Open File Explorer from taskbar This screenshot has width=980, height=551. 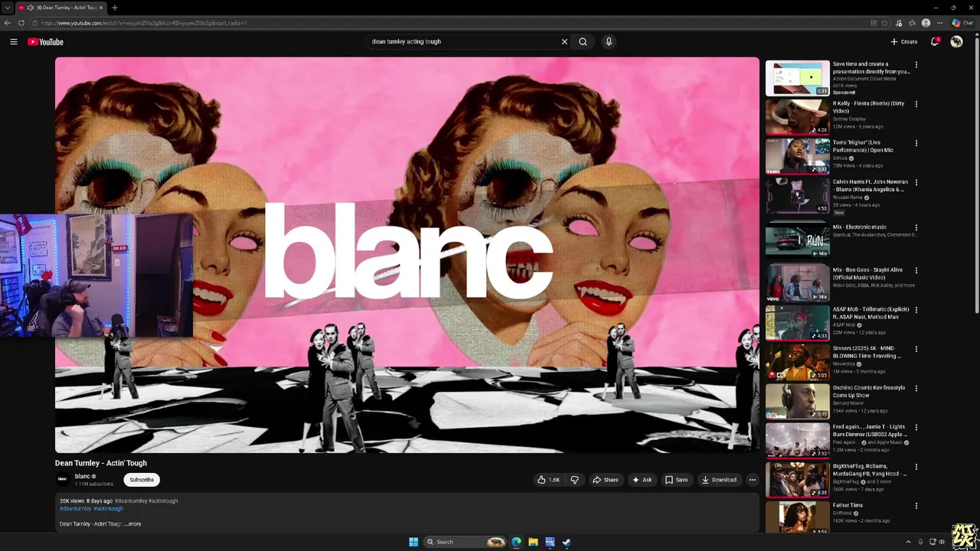[533, 542]
